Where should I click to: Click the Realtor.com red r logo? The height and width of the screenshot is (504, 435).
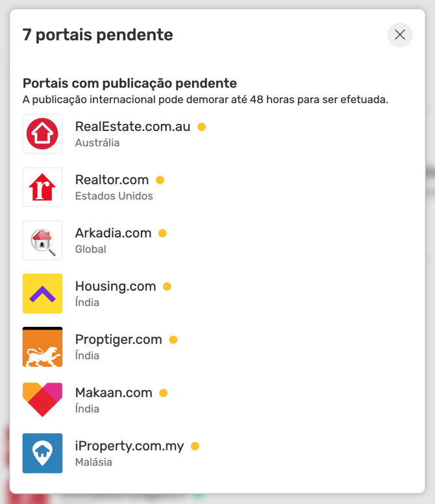(x=42, y=187)
